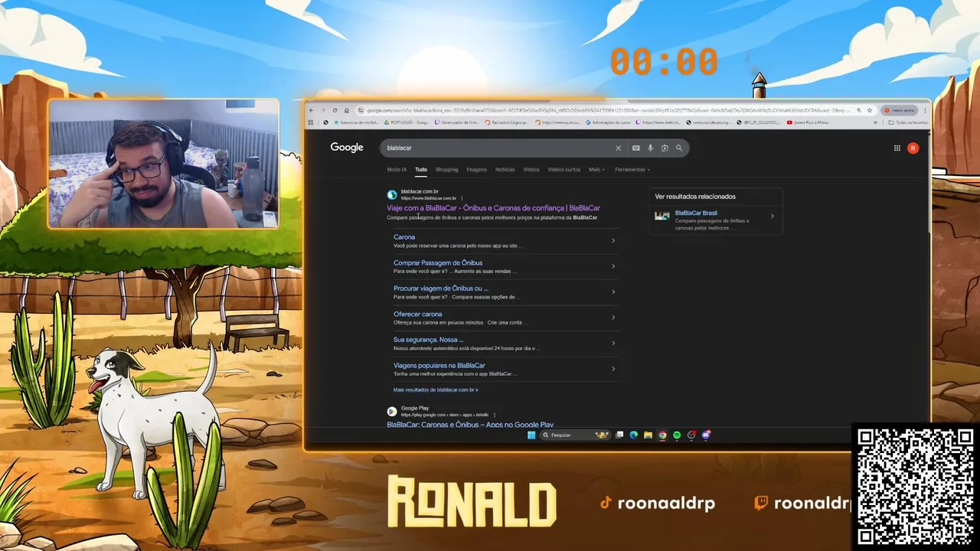The height and width of the screenshot is (551, 980).
Task: Open the Google logo home link
Action: tap(347, 147)
